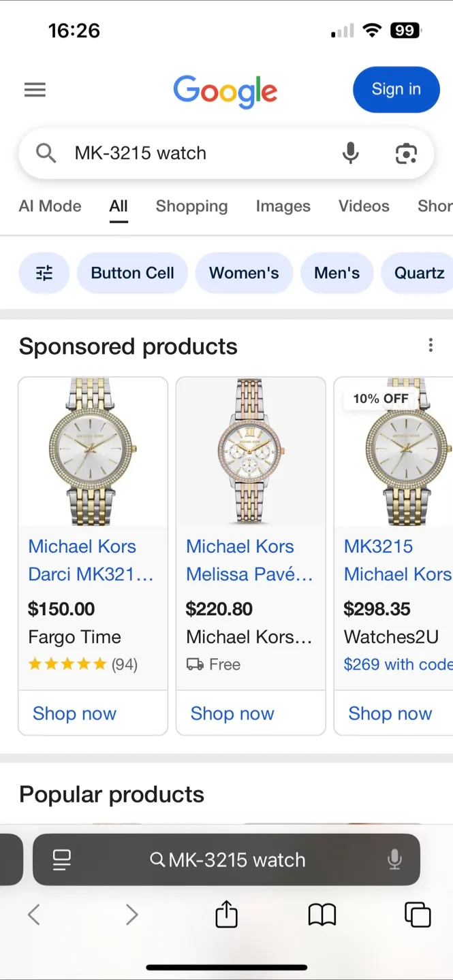Enable the Women's filter chip
The image size is (453, 980).
tap(244, 272)
